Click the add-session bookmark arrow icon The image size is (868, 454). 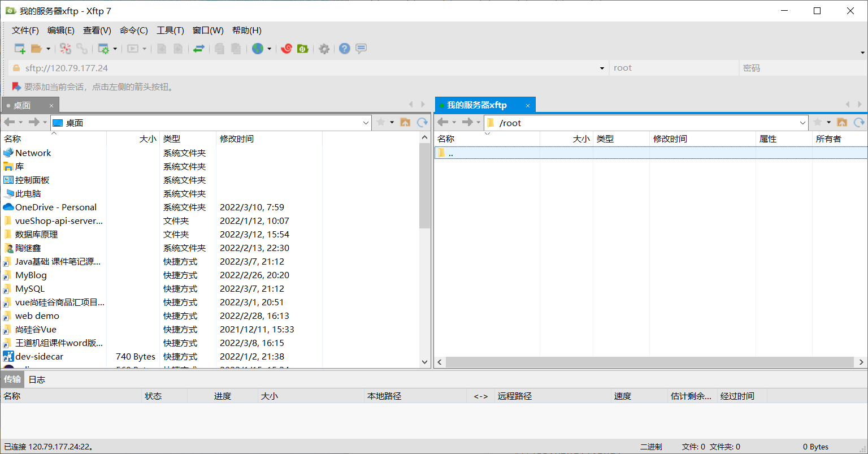(16, 87)
